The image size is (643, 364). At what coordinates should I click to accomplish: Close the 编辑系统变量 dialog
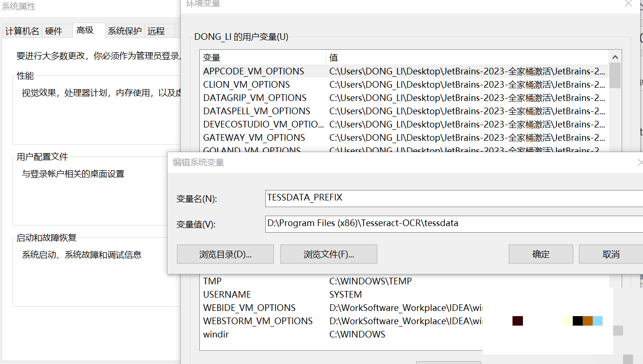point(640,163)
